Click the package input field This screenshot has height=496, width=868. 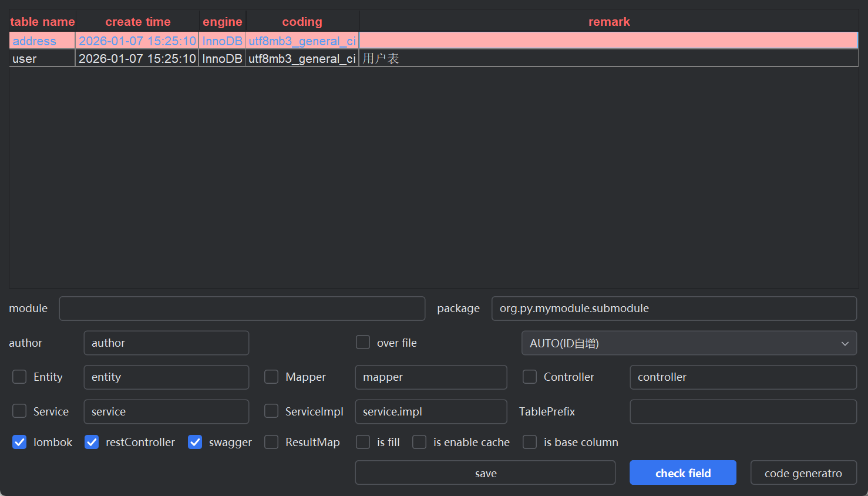(674, 309)
